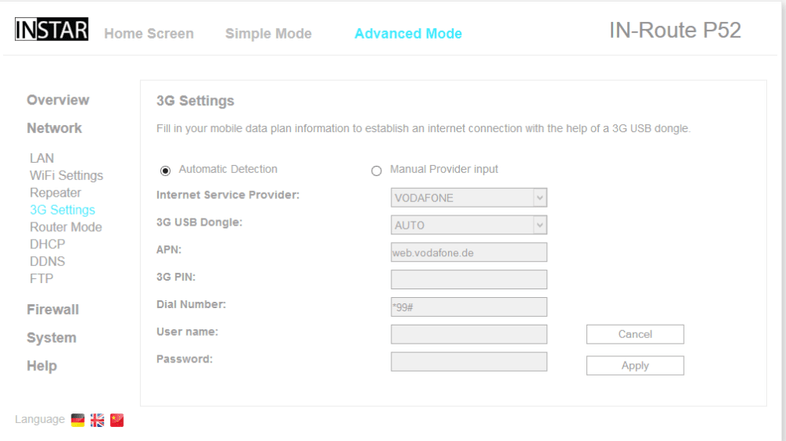Click the Apply button

[x=635, y=366]
